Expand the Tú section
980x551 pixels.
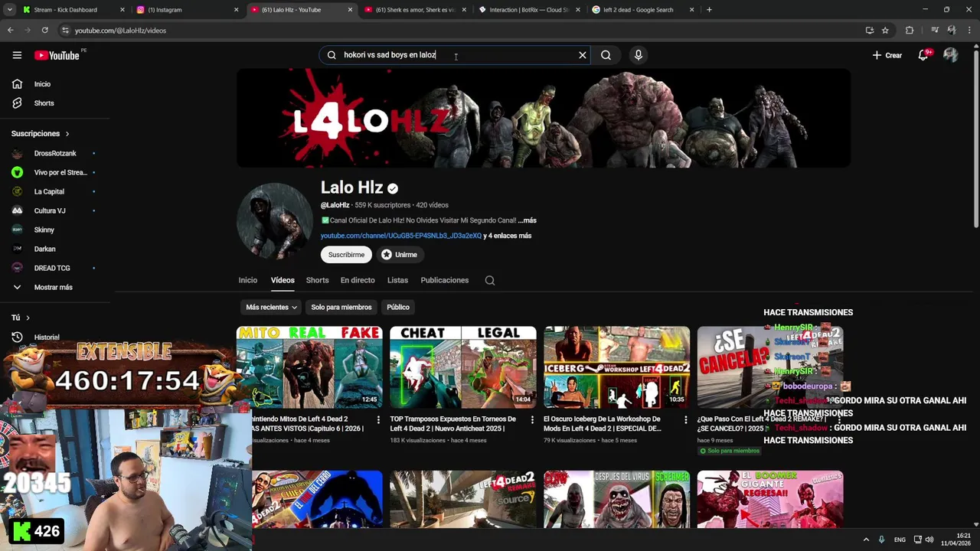pyautogui.click(x=21, y=318)
